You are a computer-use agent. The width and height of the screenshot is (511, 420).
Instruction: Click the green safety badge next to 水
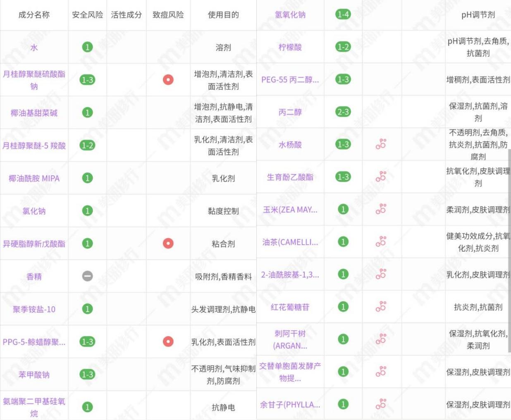pyautogui.click(x=86, y=47)
